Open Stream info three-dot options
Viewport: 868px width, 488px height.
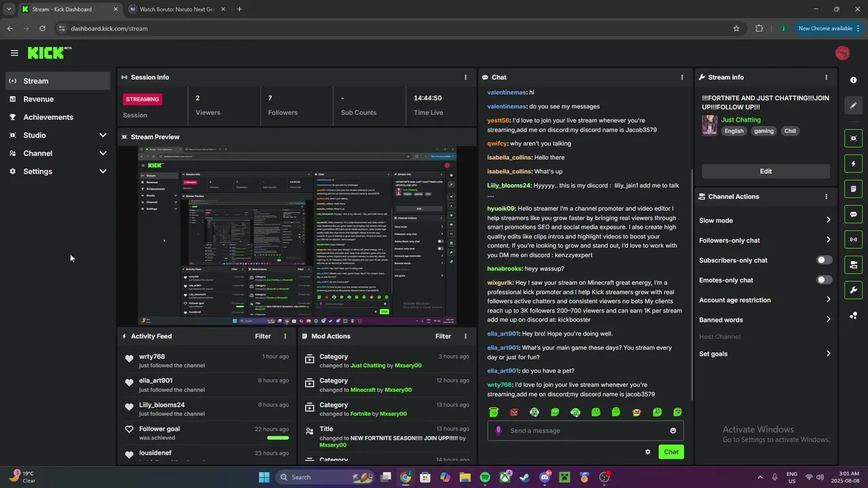pyautogui.click(x=826, y=77)
